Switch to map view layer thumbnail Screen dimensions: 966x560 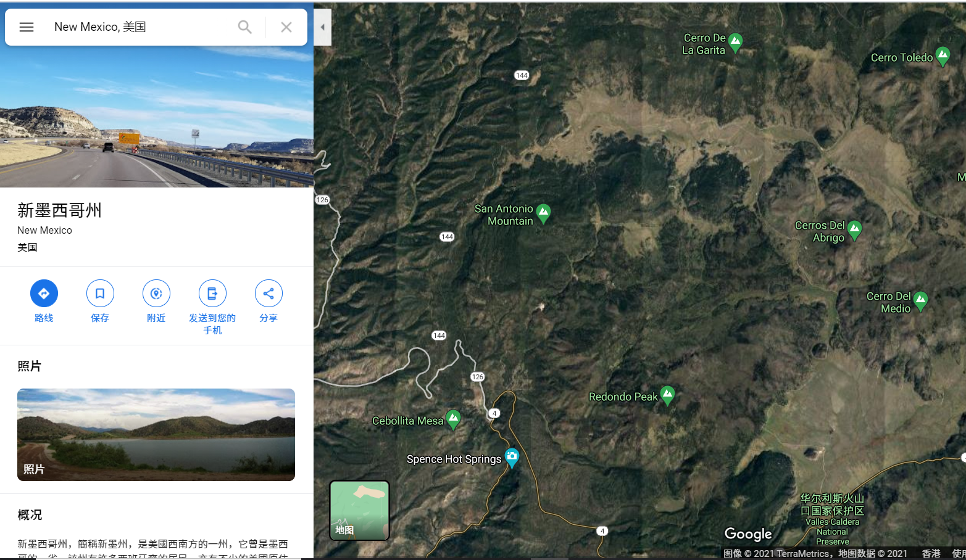click(x=360, y=511)
